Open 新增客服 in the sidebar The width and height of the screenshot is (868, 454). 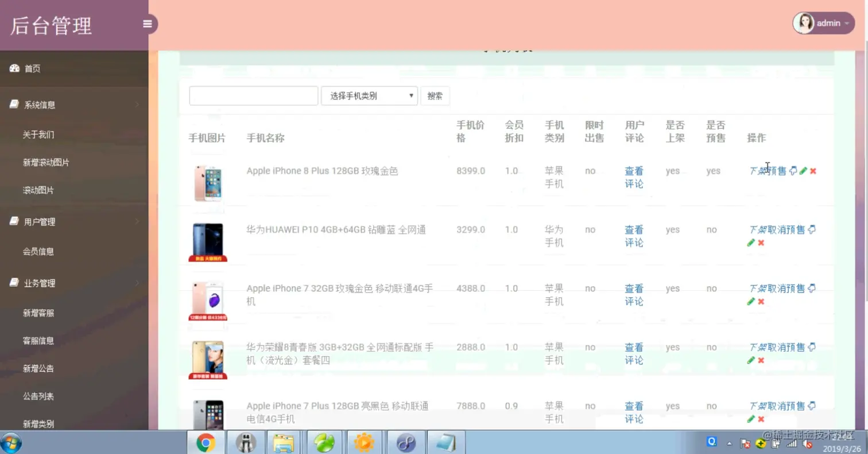coord(38,313)
